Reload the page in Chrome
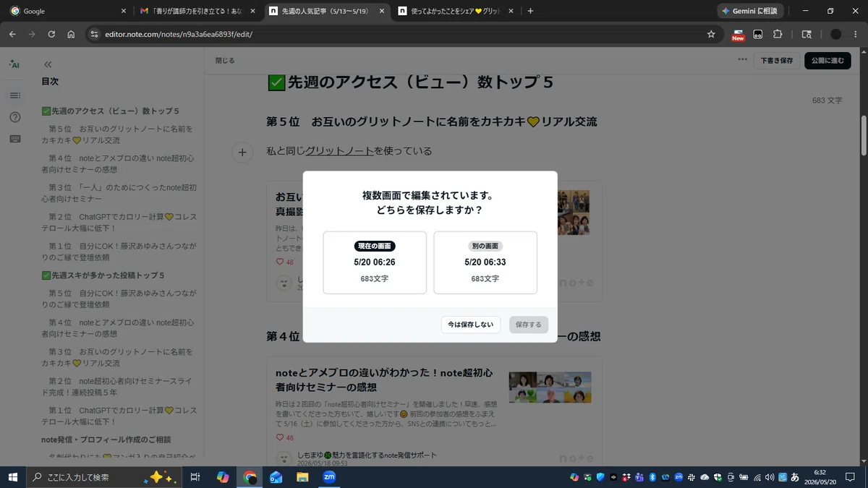This screenshot has width=868, height=488. click(51, 34)
